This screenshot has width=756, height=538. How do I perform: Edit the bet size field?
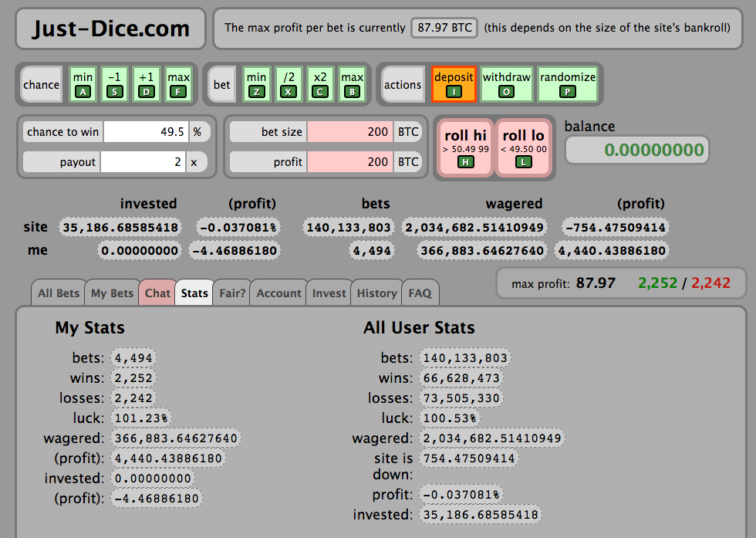350,132
